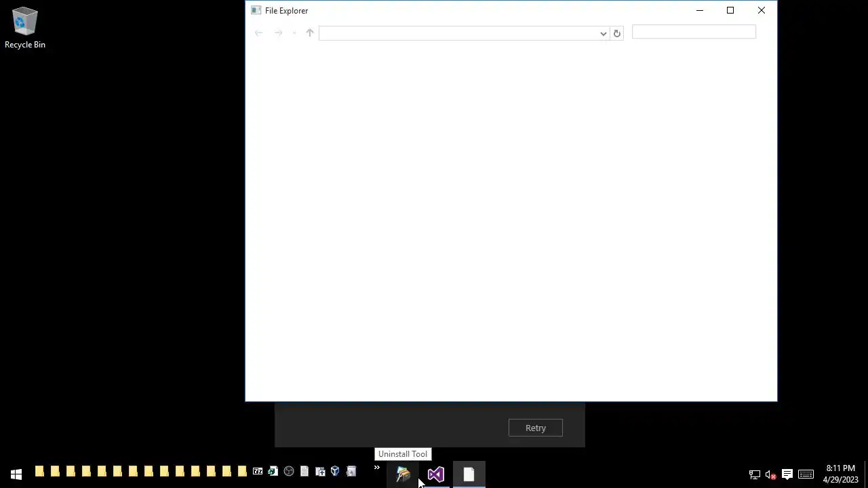Open the touch keyboard tray icon

point(806,474)
